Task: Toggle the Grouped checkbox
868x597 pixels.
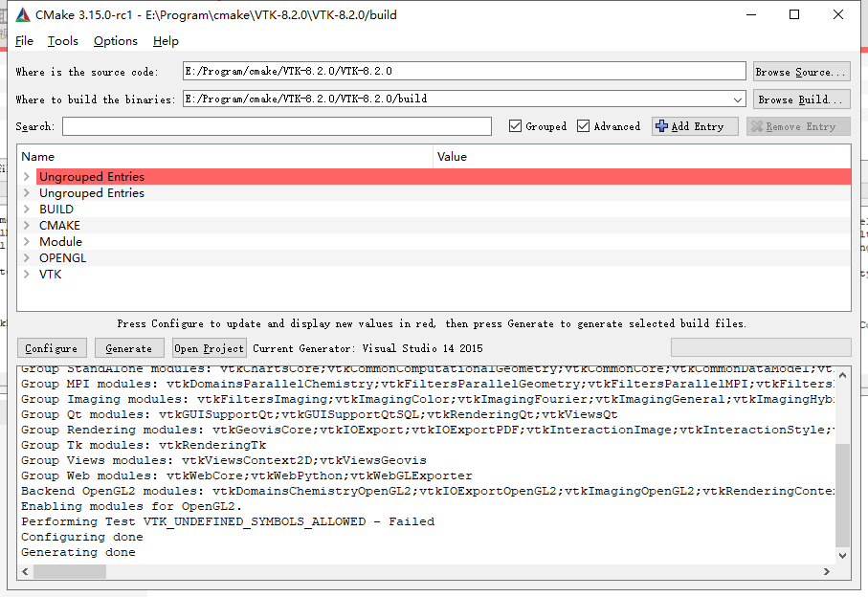Action: point(515,126)
